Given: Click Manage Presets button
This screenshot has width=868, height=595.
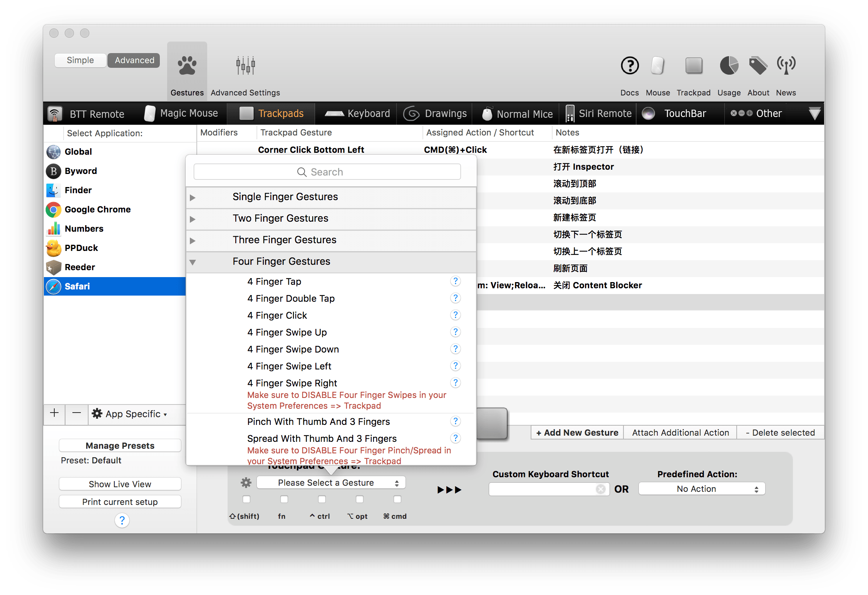Looking at the screenshot, I should [120, 445].
